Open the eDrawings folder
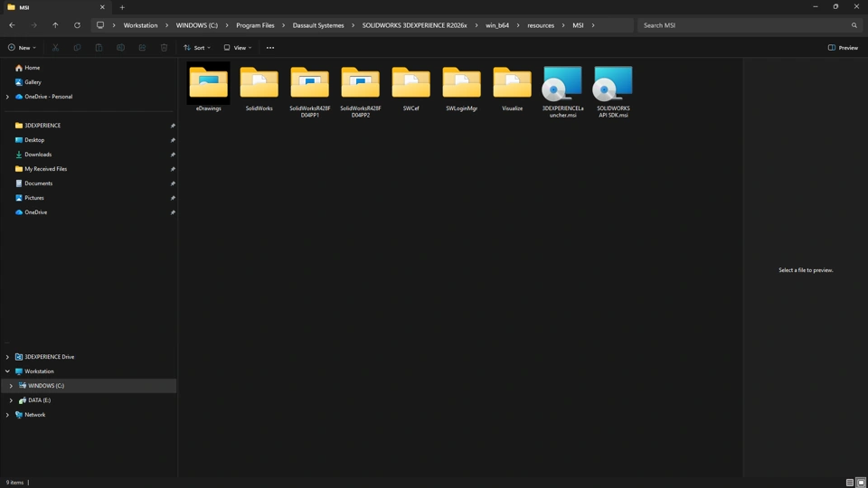The image size is (868, 488). click(208, 88)
